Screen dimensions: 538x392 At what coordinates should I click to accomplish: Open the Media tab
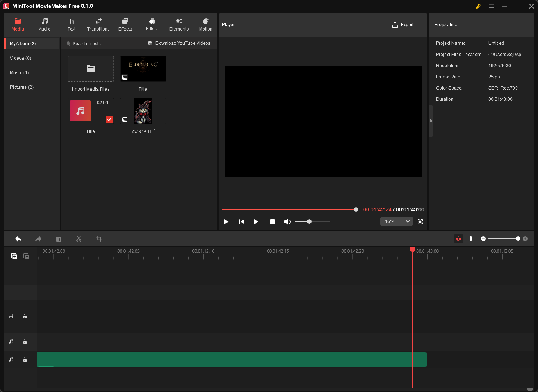pos(18,25)
